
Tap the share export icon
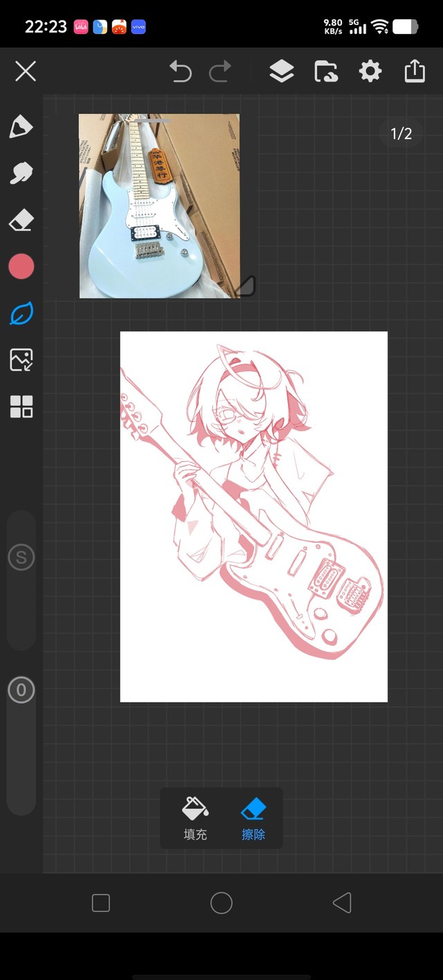click(415, 71)
